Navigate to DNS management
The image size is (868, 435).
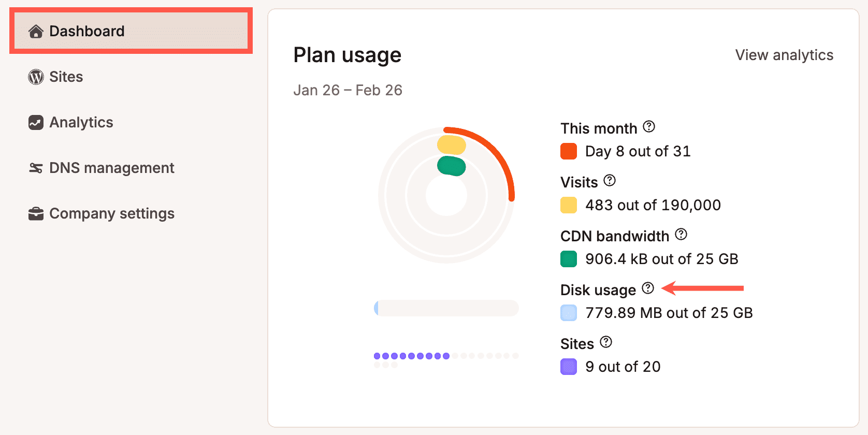(111, 168)
